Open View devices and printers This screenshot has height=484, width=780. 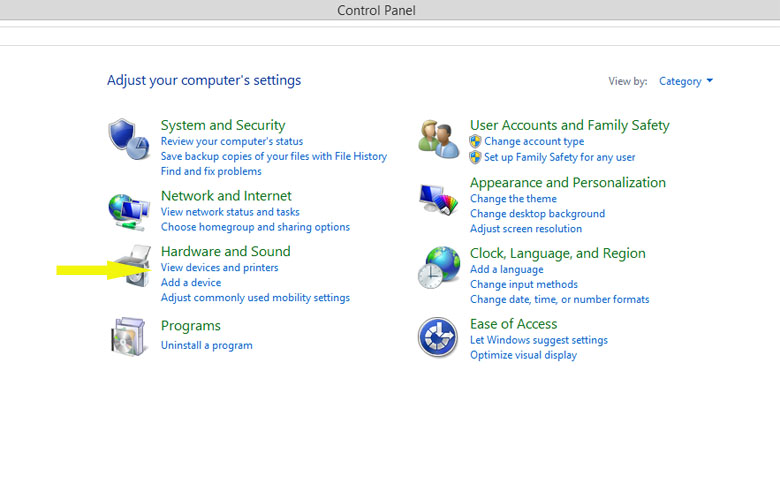tap(219, 268)
